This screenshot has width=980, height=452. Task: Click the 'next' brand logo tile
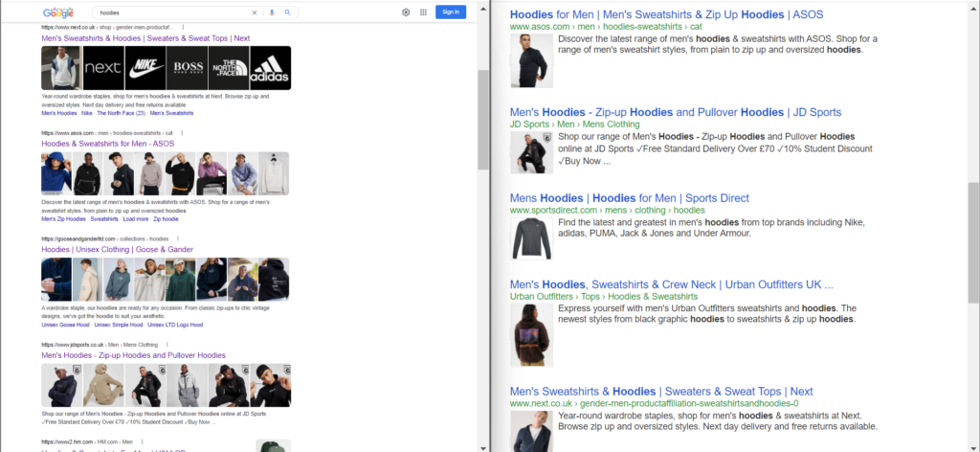(103, 68)
